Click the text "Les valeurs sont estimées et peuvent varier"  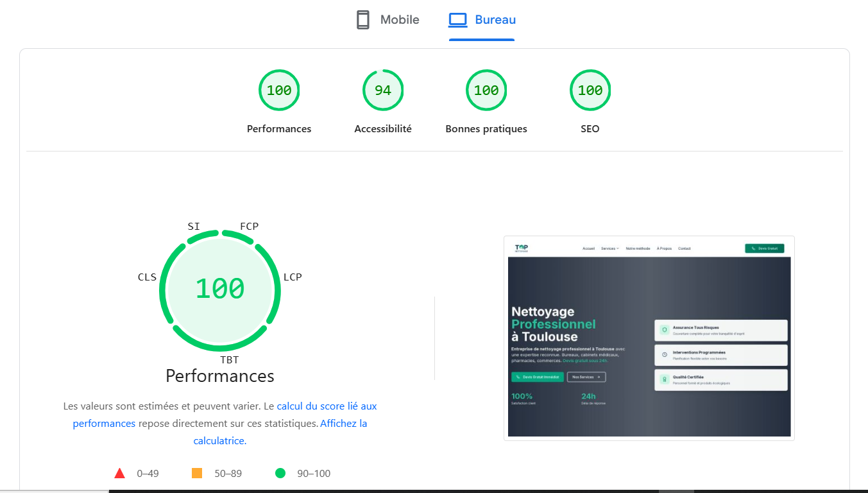(162, 406)
